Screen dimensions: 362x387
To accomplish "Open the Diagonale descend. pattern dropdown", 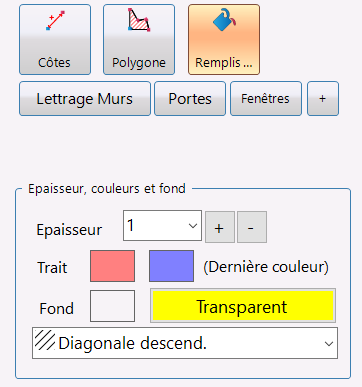I will pos(185,343).
